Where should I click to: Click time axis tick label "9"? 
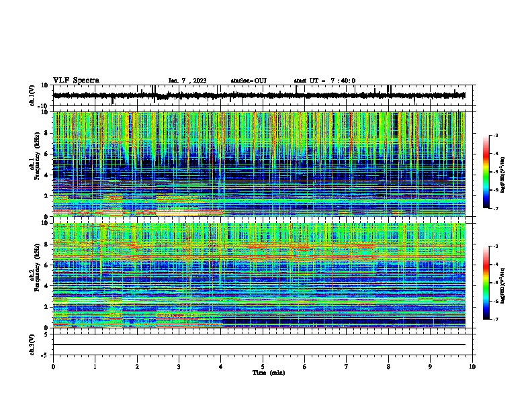click(x=430, y=367)
